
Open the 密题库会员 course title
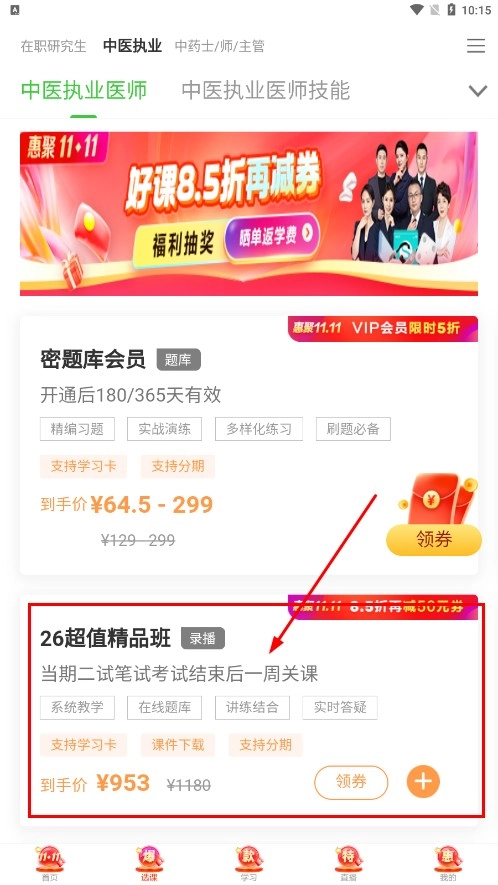(x=93, y=360)
